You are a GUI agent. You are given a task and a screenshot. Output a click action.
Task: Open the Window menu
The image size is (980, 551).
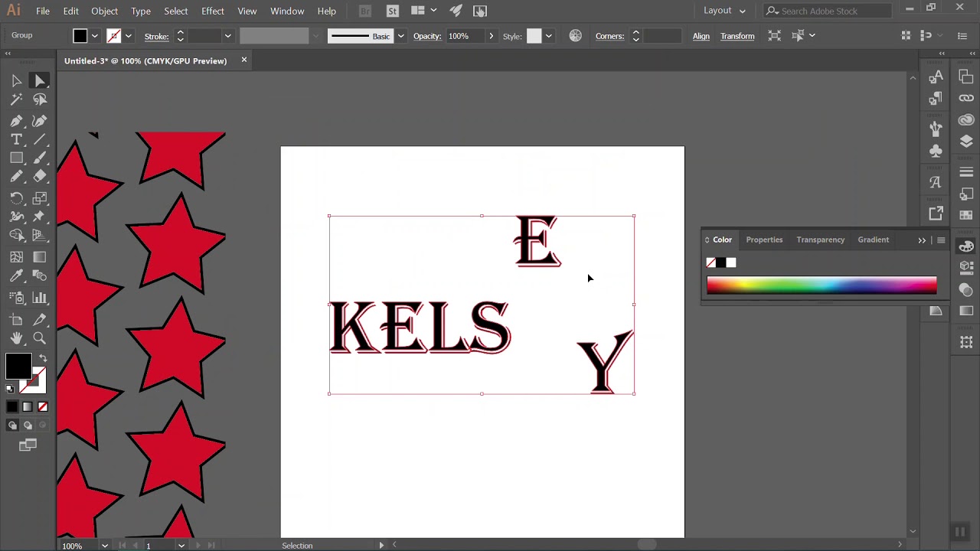tap(287, 11)
